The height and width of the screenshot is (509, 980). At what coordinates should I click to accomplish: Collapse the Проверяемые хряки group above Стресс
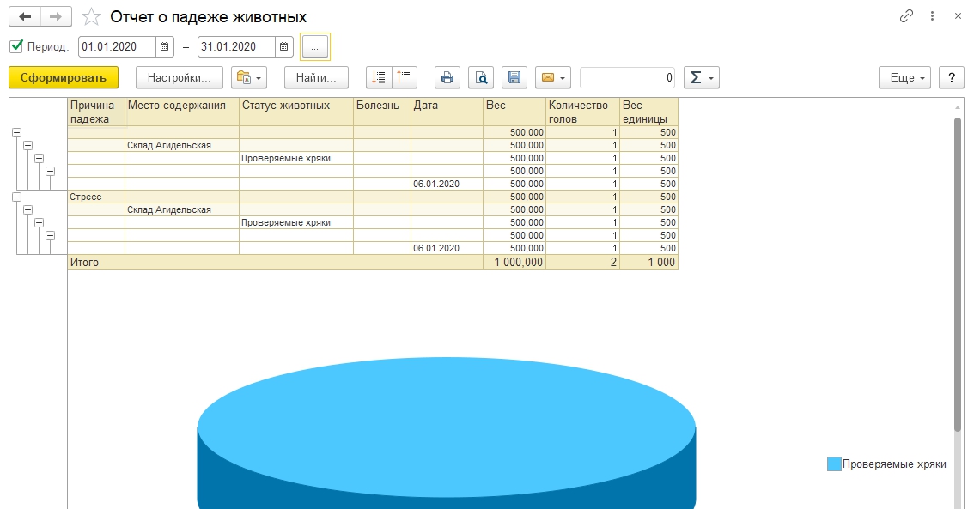40,158
